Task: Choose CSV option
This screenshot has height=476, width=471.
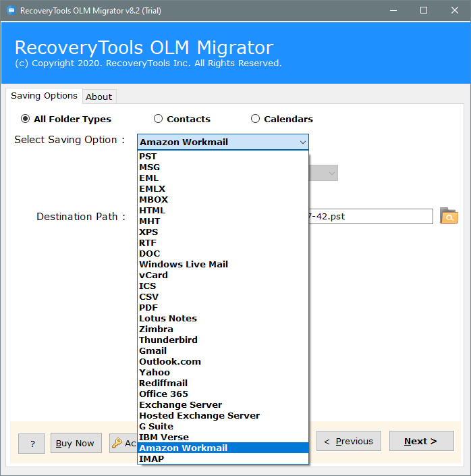Action: [x=223, y=297]
